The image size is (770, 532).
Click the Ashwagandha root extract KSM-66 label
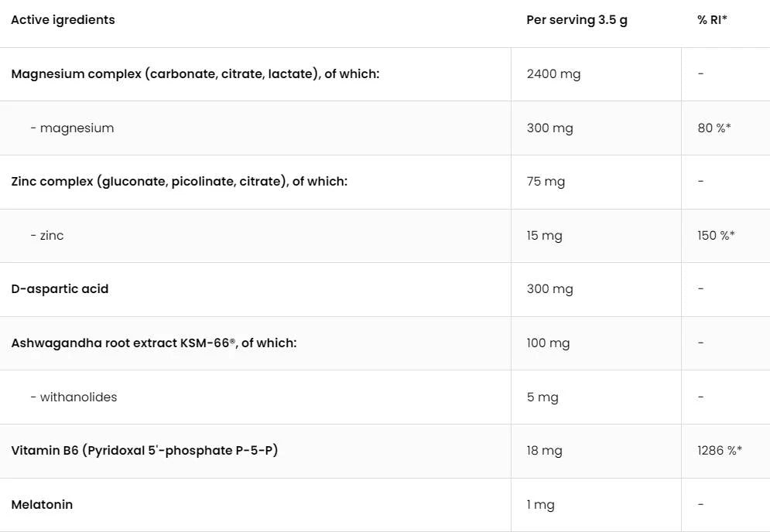point(153,343)
